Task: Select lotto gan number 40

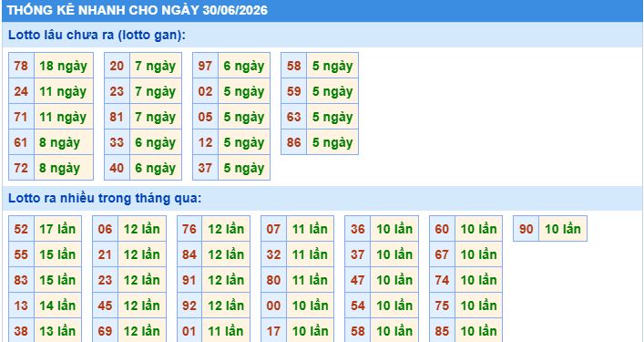Action: (117, 168)
